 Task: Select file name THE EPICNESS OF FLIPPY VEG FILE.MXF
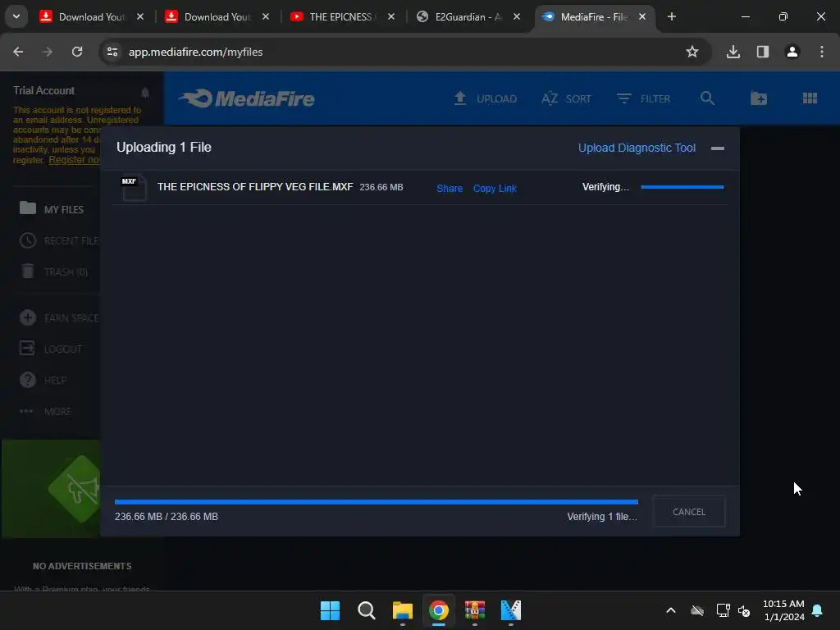255,187
